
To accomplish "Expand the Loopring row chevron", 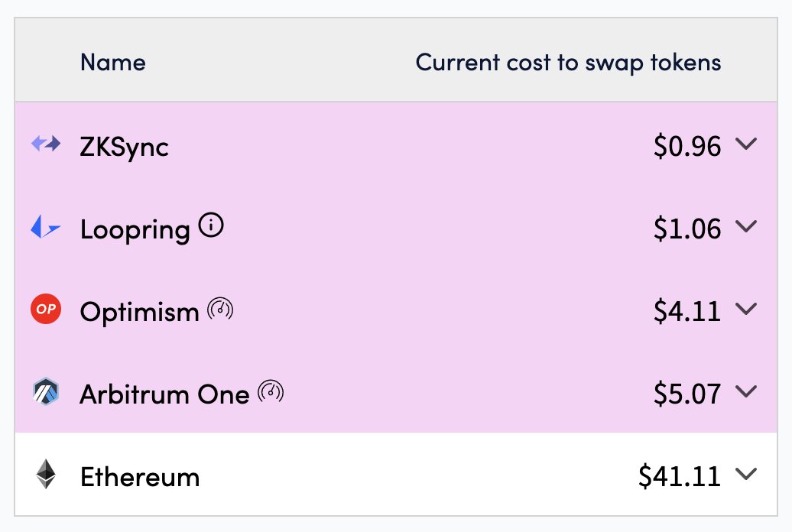I will click(x=746, y=226).
